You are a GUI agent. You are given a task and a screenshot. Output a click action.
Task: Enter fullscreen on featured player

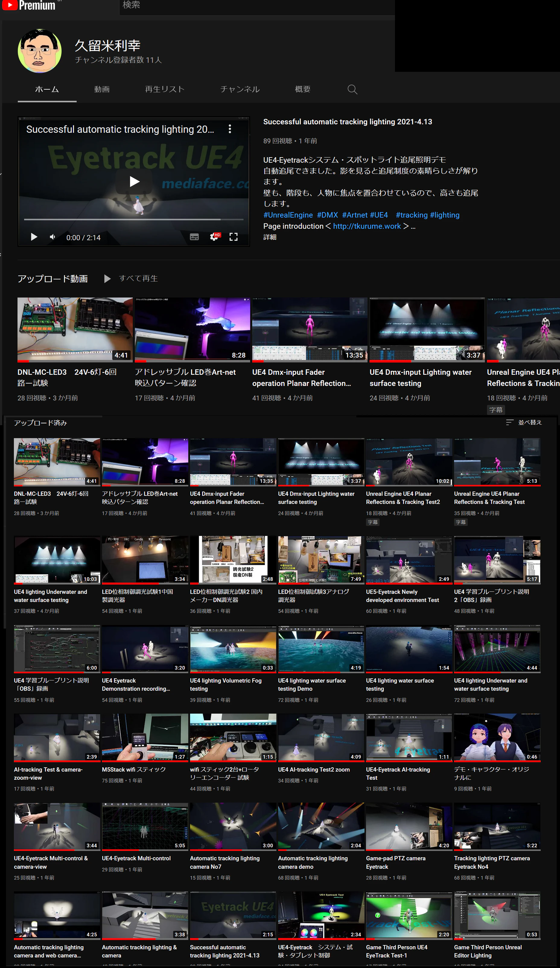pos(234,237)
